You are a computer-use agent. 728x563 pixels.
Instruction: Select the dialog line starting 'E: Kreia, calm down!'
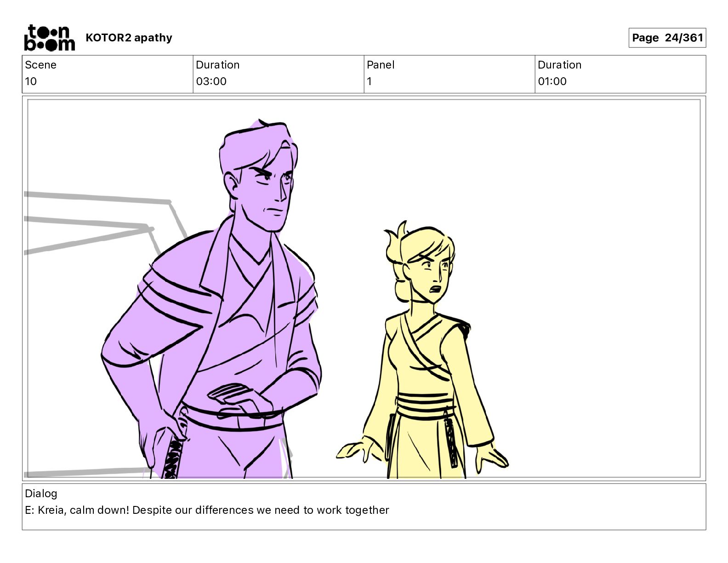[207, 510]
